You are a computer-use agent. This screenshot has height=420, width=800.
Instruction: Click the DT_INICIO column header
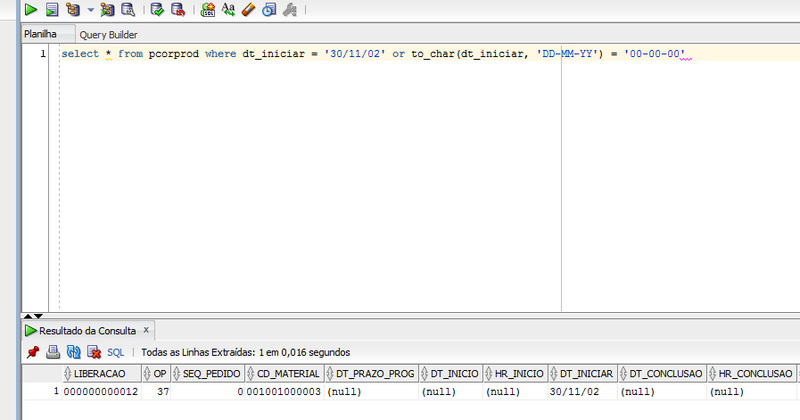coord(451,374)
